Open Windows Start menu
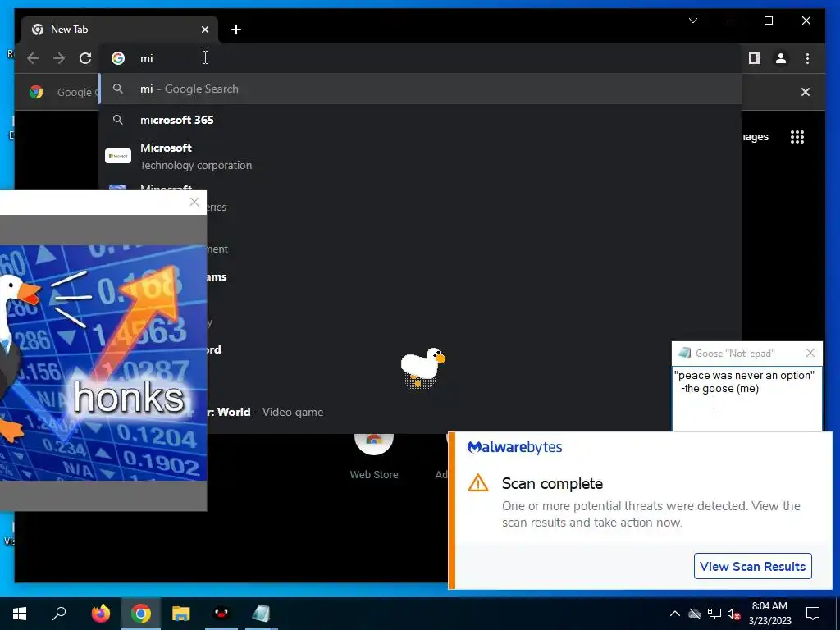The width and height of the screenshot is (840, 630). pos(20,614)
